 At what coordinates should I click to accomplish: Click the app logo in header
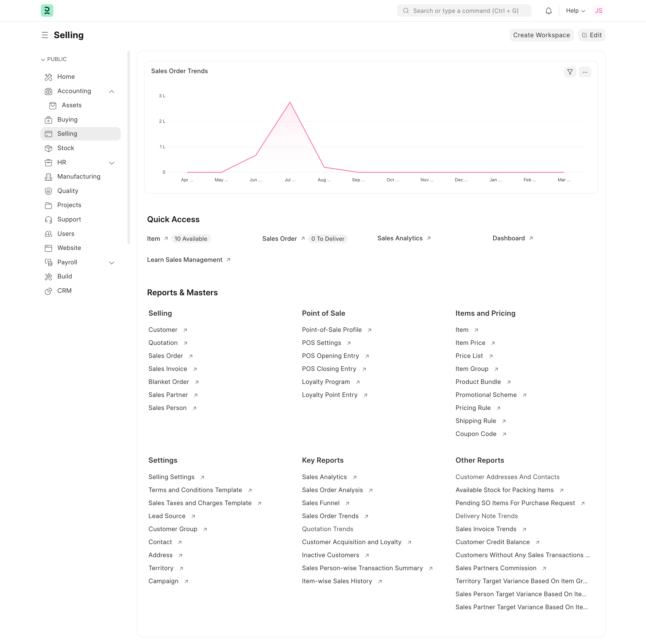click(47, 11)
